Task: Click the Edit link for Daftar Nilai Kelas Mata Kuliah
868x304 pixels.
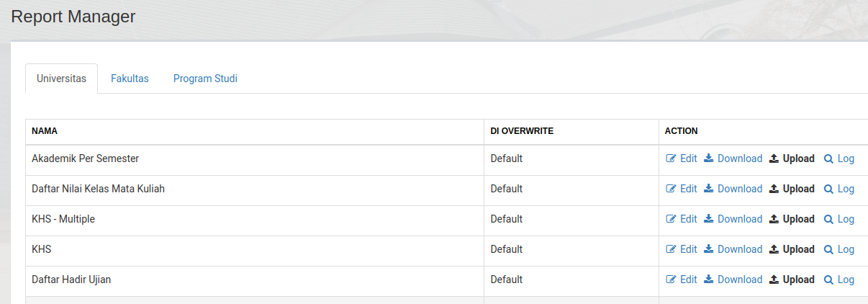Action: click(x=688, y=189)
